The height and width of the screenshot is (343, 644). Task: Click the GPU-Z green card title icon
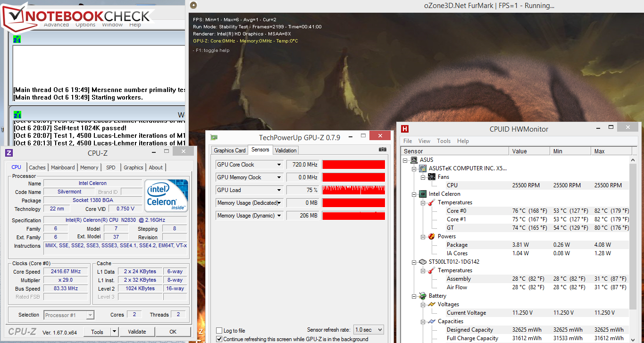coord(215,137)
